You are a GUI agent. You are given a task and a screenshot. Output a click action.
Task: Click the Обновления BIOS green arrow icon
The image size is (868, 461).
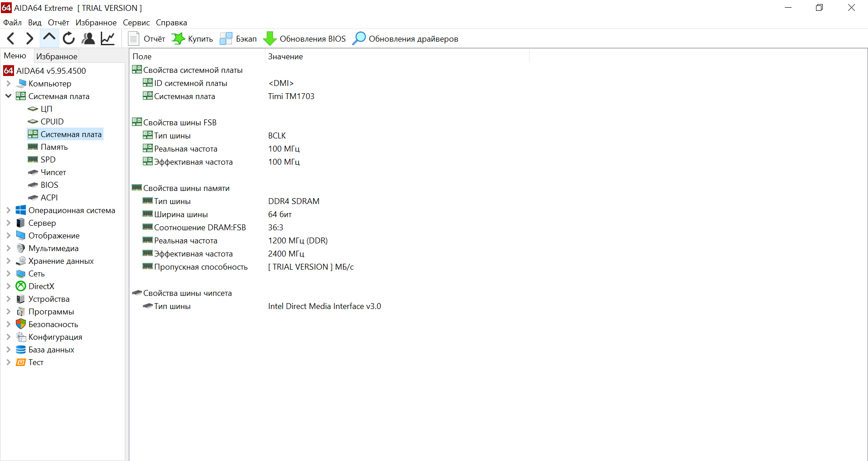270,39
